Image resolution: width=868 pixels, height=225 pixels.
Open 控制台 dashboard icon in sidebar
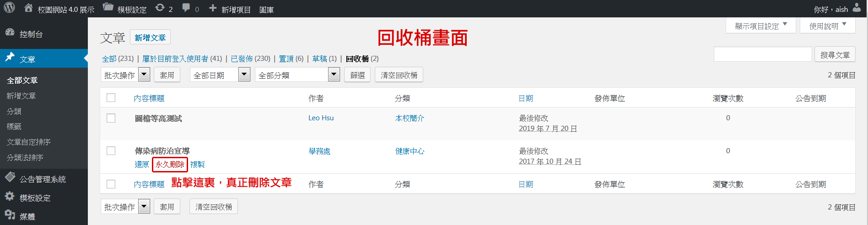click(x=10, y=33)
